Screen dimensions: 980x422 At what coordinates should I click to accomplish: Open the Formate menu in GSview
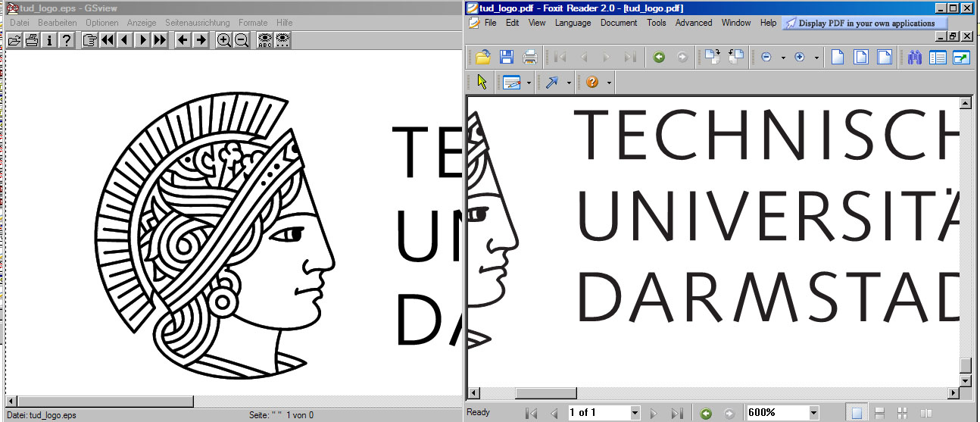click(x=253, y=23)
